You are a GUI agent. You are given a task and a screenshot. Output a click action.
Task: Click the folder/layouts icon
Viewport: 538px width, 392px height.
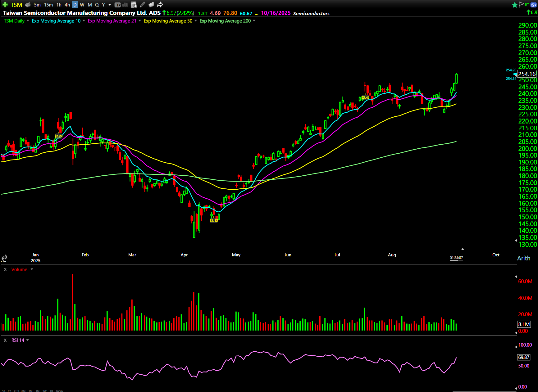point(151,5)
